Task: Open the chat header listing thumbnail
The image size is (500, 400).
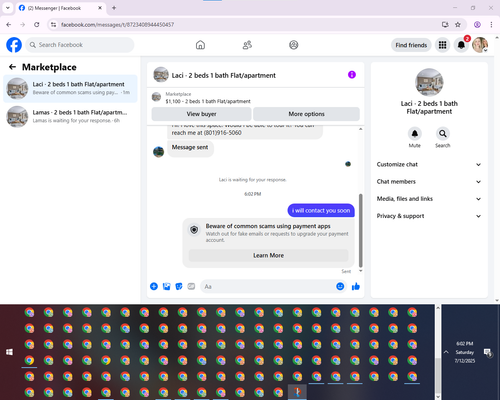Action: [x=161, y=74]
